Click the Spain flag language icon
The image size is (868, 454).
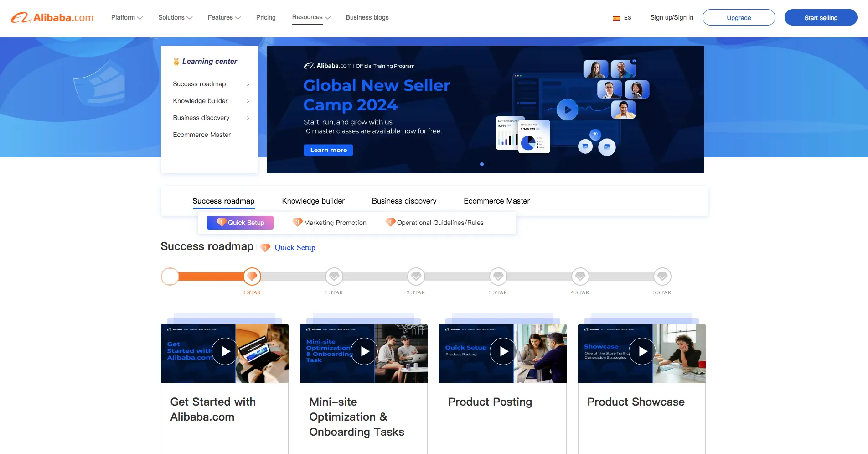pyautogui.click(x=616, y=18)
